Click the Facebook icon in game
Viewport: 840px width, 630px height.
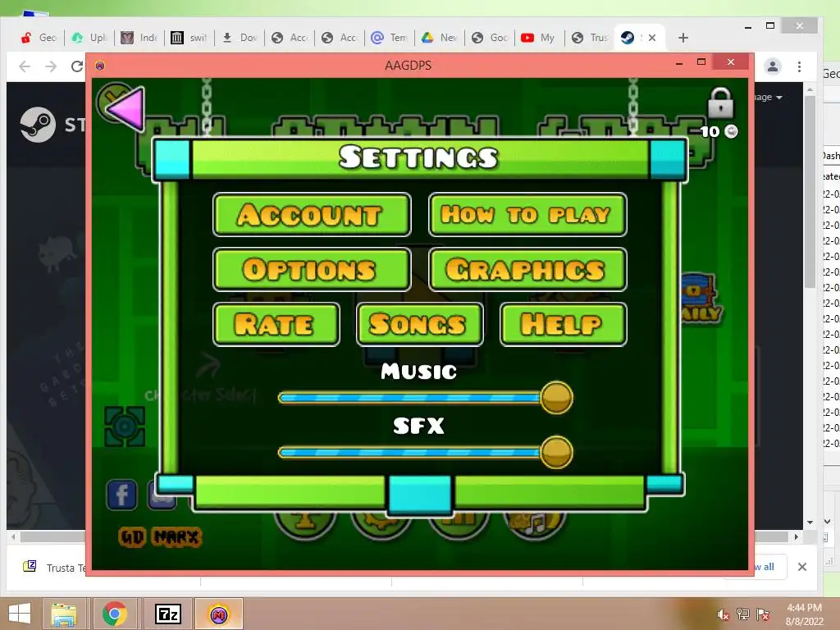[121, 495]
